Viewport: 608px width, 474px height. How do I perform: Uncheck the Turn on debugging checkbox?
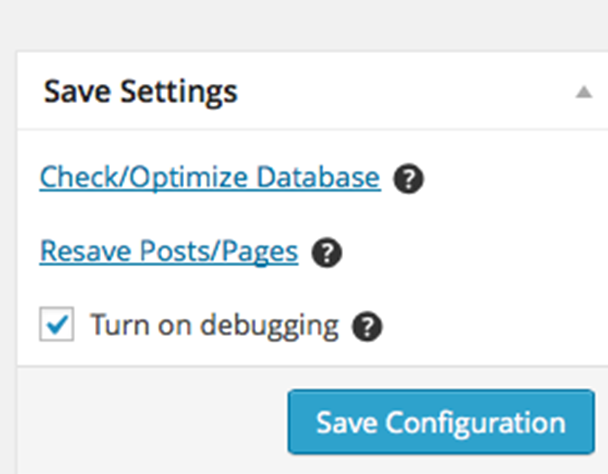(x=57, y=325)
